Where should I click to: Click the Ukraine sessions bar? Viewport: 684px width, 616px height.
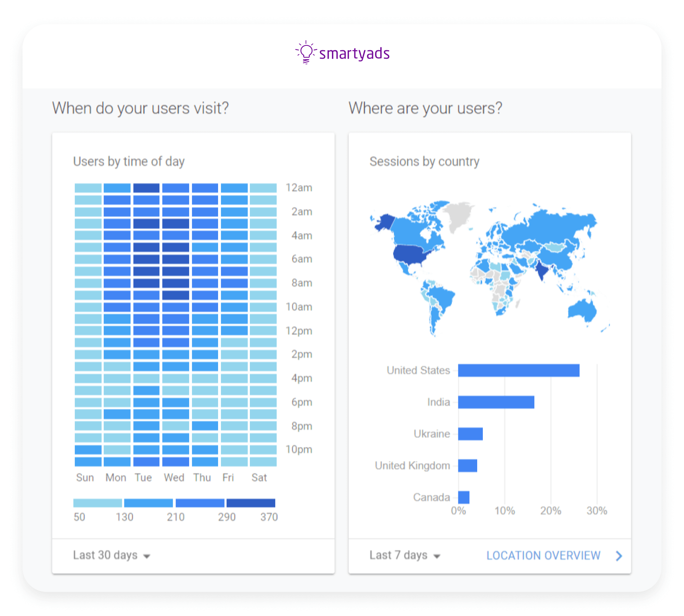pyautogui.click(x=470, y=434)
